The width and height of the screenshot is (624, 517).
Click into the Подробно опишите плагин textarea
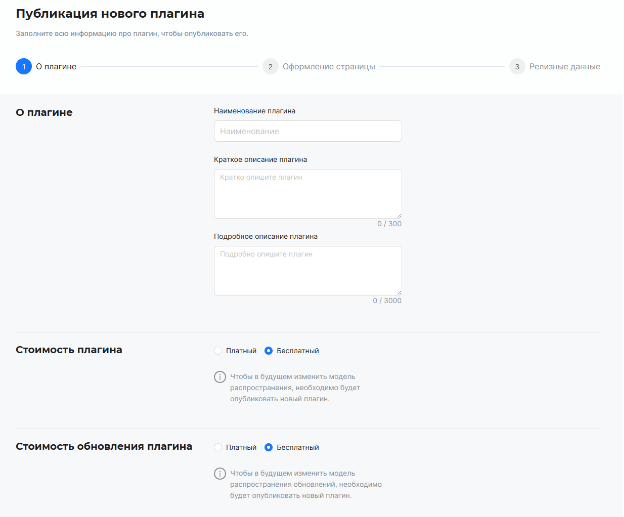[307, 270]
